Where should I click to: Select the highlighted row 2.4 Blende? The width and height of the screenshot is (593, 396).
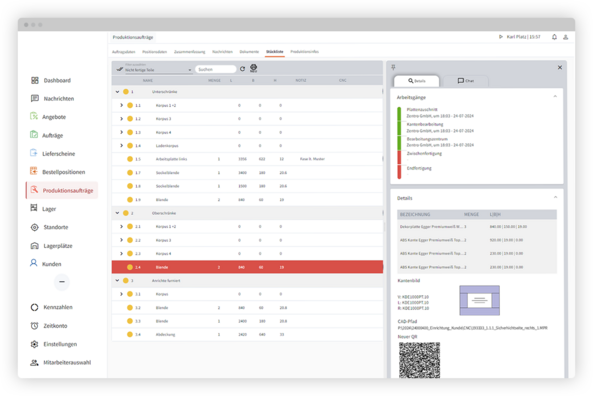(247, 267)
